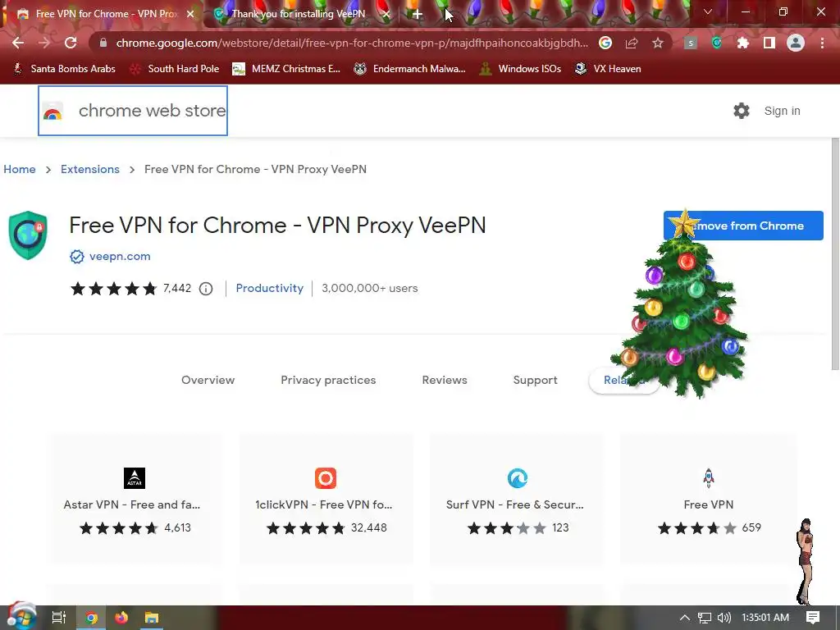840x630 pixels.
Task: Open Santa Bombs Arabs bookmark
Action: (64, 69)
